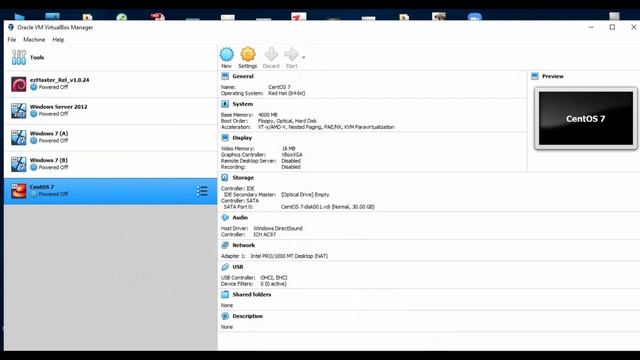The height and width of the screenshot is (360, 640).
Task: Click the VirtualBox icon in title bar
Action: click(x=11, y=27)
